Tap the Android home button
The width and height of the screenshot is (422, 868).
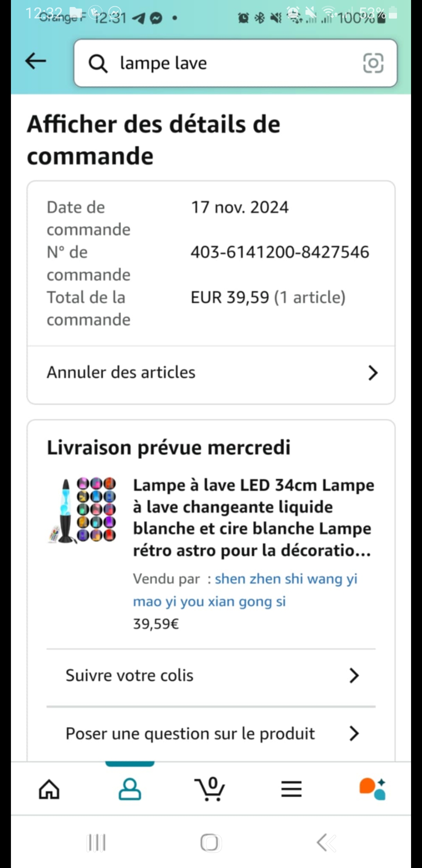211,843
